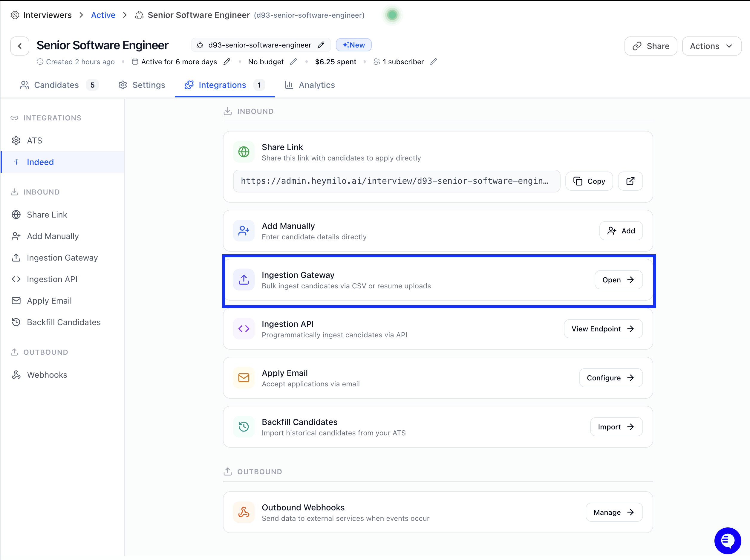The image size is (750, 560).
Task: Edit the active duration pencil icon
Action: click(x=227, y=62)
